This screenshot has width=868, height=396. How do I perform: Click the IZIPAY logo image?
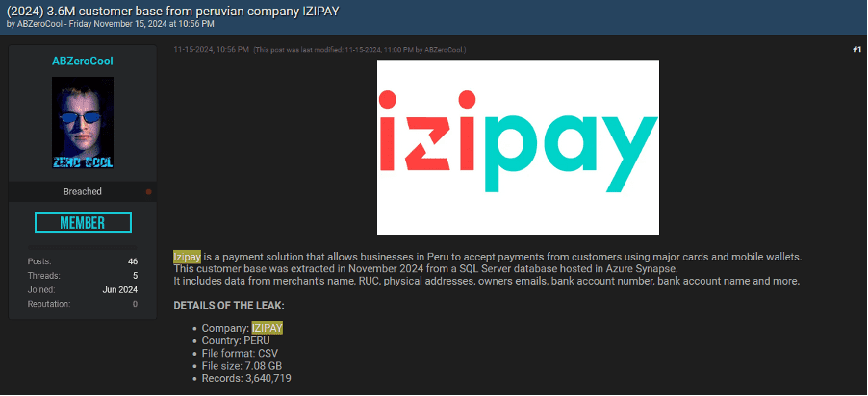[x=518, y=147]
